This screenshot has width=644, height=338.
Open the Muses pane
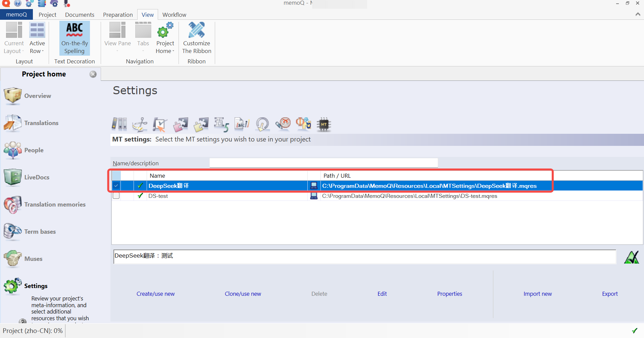coord(23,259)
